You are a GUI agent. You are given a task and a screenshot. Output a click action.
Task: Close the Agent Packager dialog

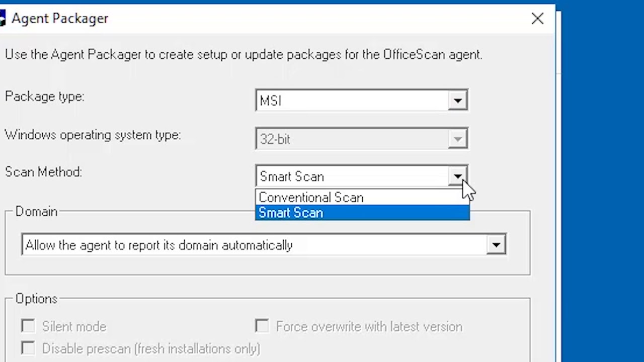[x=537, y=19]
